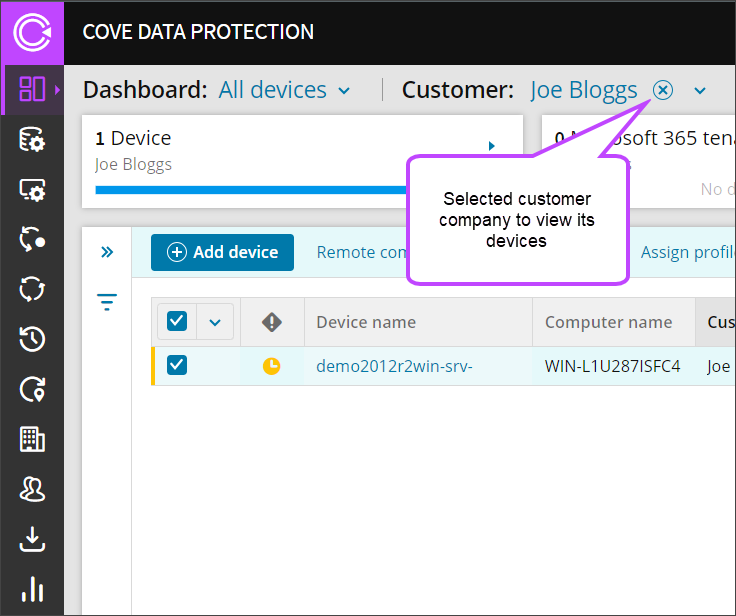Open the demo2012r2win-srv- device link
The height and width of the screenshot is (616, 736).
click(x=394, y=366)
